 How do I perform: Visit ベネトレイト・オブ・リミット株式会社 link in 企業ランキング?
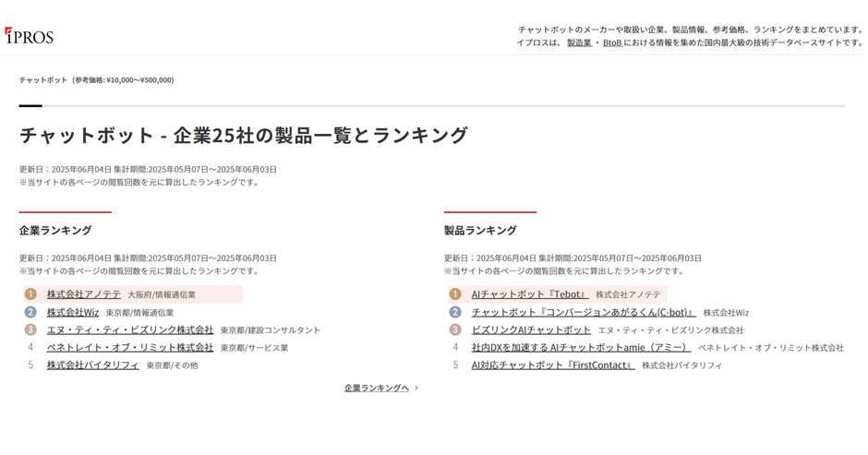(130, 347)
